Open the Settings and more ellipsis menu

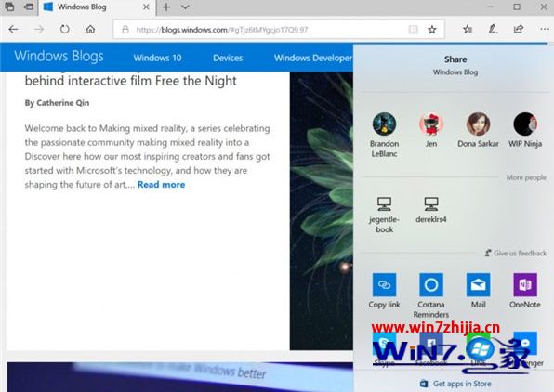545,30
